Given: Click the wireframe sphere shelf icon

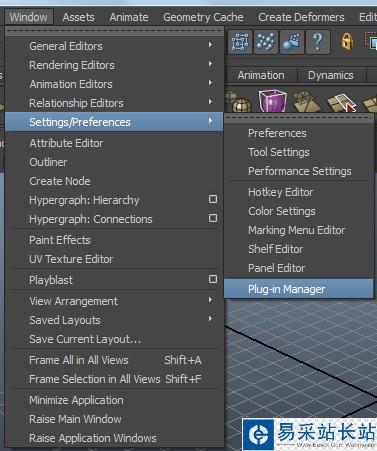Looking at the screenshot, I should point(240,103).
